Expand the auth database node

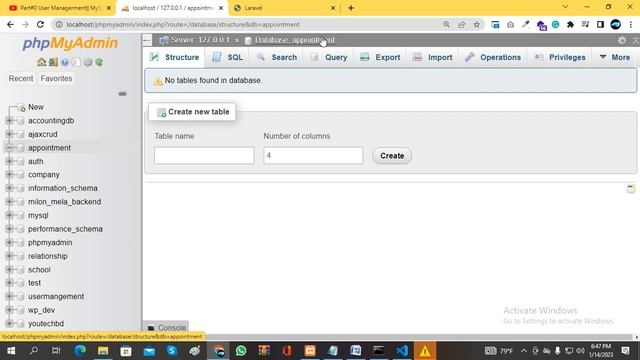(9, 161)
